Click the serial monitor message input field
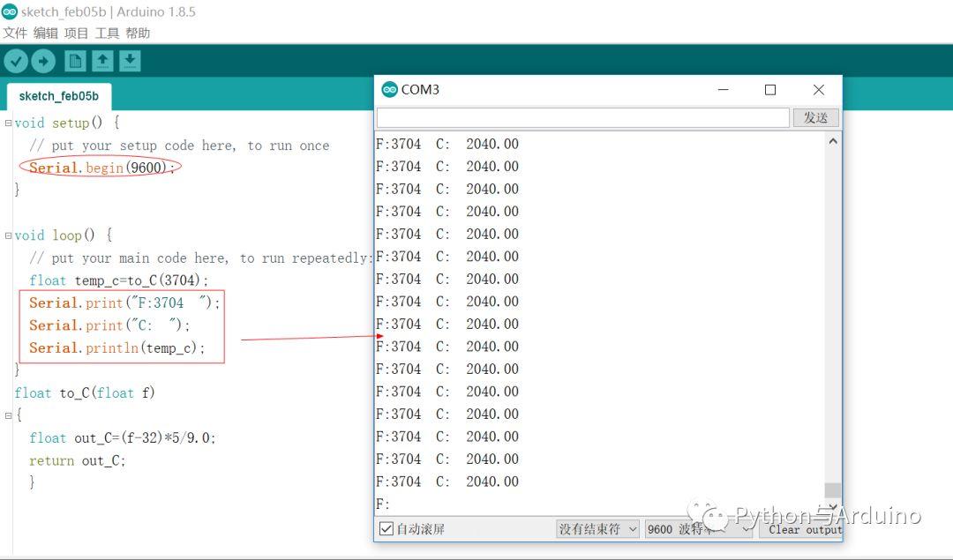 click(x=583, y=117)
